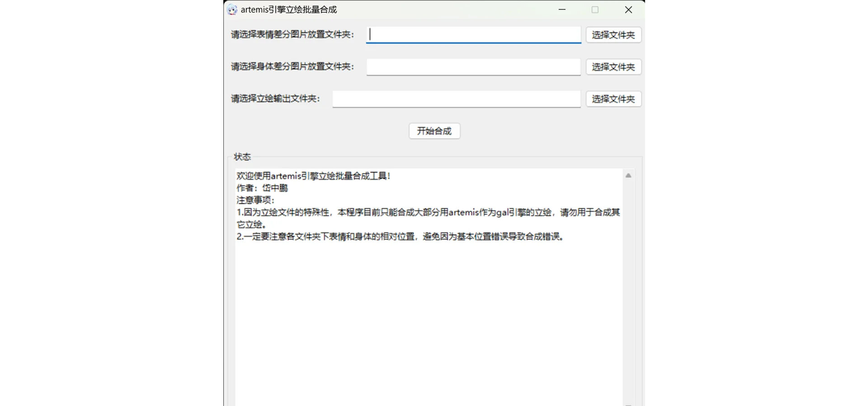Screen dimensions: 868x406
Task: Minimize the artemis引擎立绘批量合成 window
Action: click(x=562, y=10)
